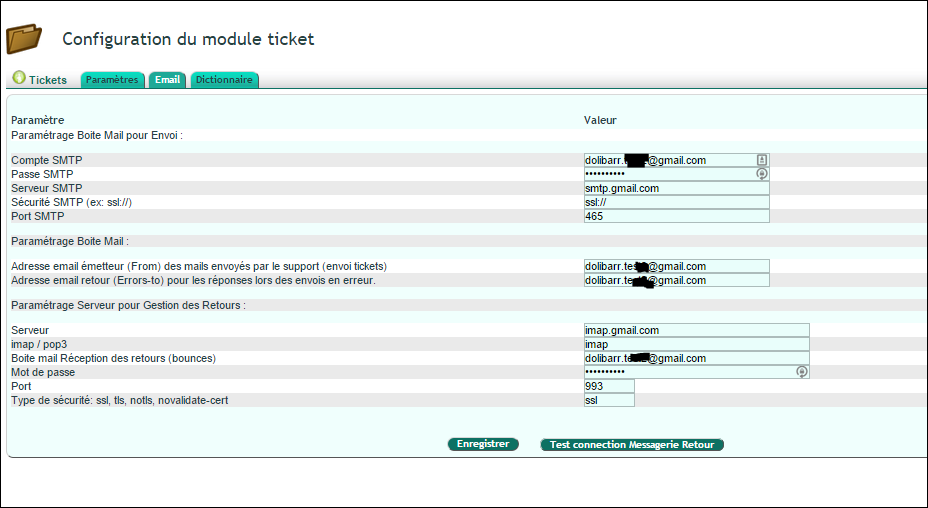Click the Serveur SMTP field with smtp.gmail.com
The image size is (928, 508).
[x=676, y=188]
